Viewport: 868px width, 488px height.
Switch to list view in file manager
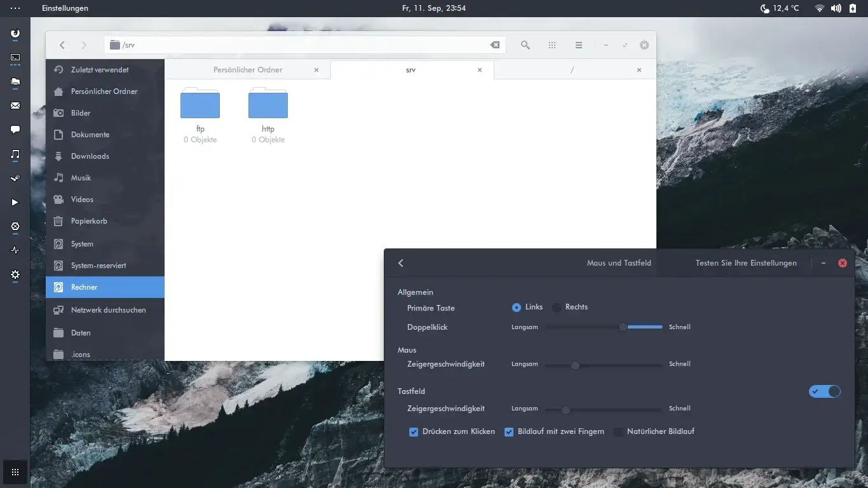pyautogui.click(x=579, y=45)
